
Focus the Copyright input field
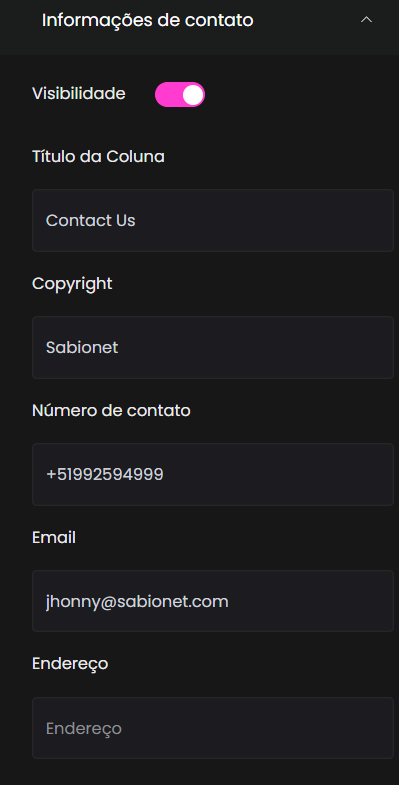pyautogui.click(x=213, y=347)
